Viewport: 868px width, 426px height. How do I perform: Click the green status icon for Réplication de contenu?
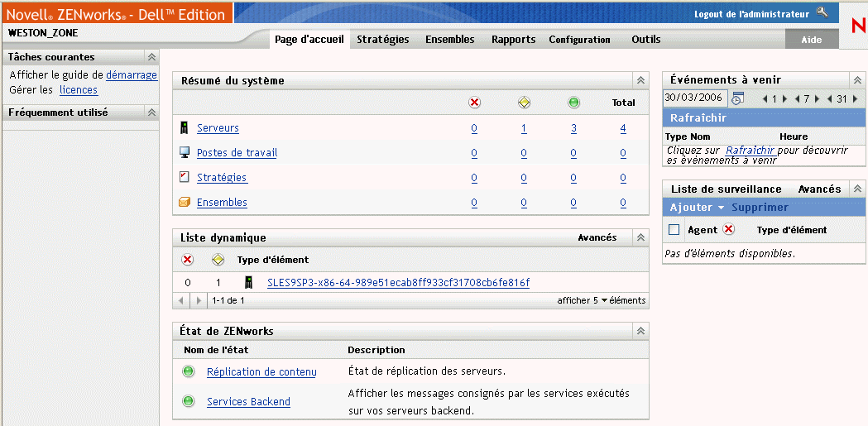188,371
